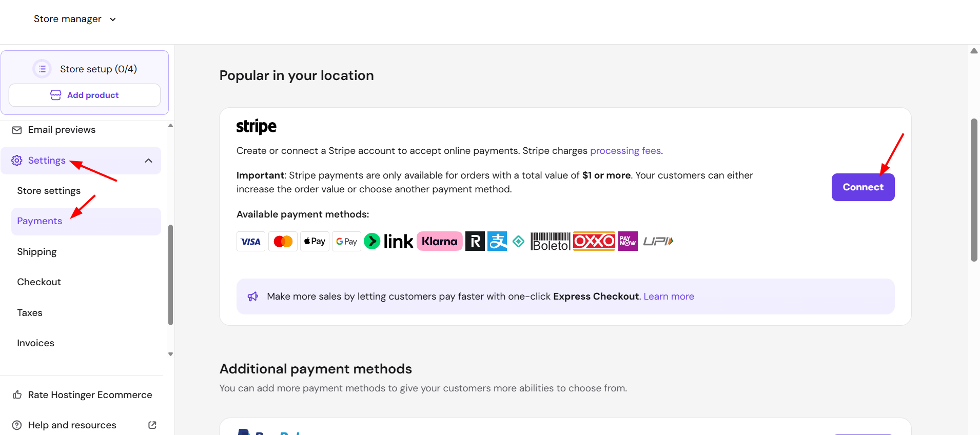Screen dimensions: 980x435
Task: Click Learn more about Express Checkout
Action: [x=669, y=296]
